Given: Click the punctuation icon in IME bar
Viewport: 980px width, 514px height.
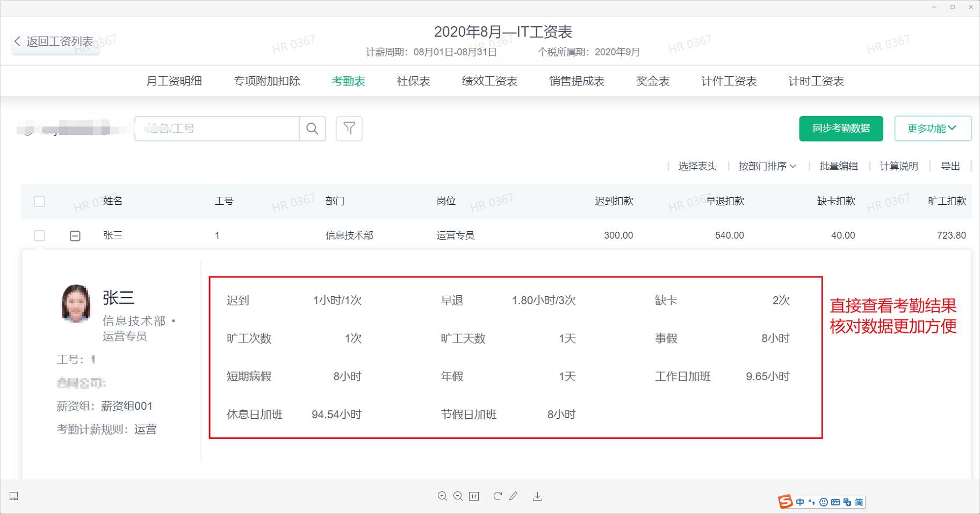Looking at the screenshot, I should (812, 502).
